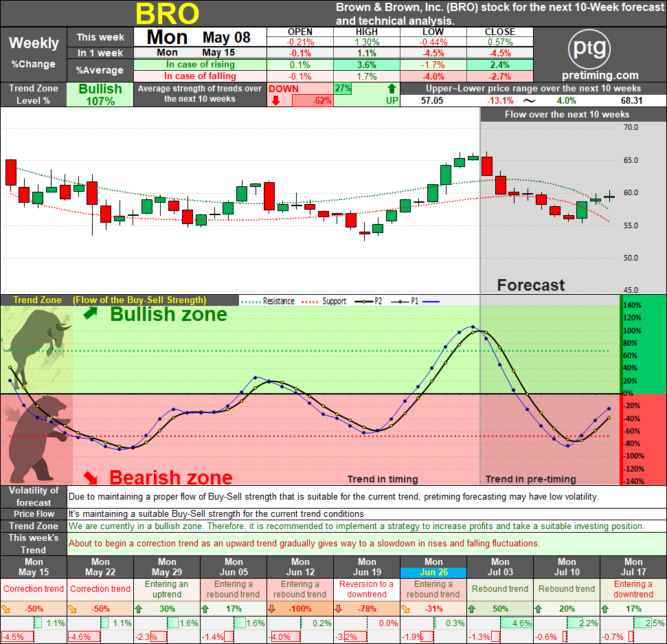
Task: Click the red down arrow beside DOWN
Action: pyautogui.click(x=275, y=100)
